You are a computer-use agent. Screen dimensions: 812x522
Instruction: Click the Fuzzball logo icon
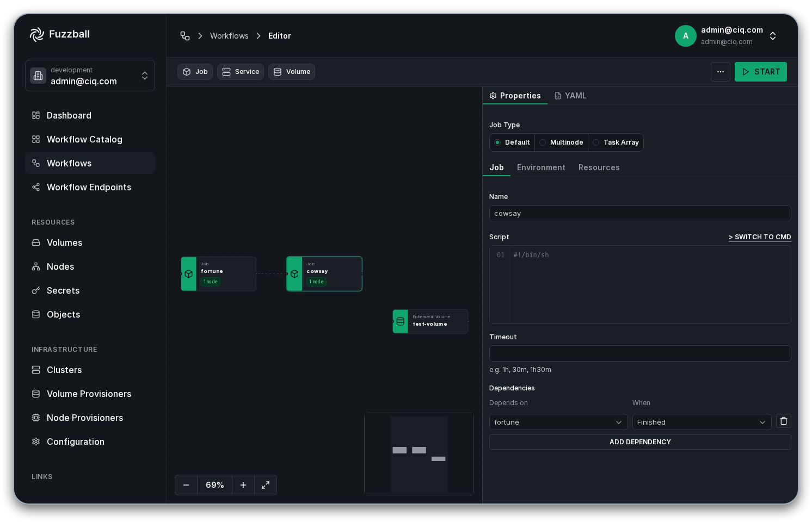(x=37, y=34)
